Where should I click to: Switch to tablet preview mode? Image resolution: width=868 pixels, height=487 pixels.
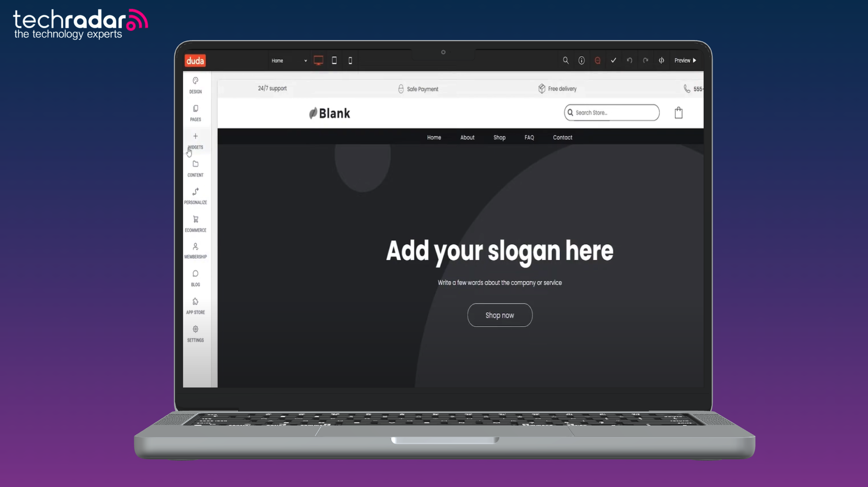(x=334, y=60)
